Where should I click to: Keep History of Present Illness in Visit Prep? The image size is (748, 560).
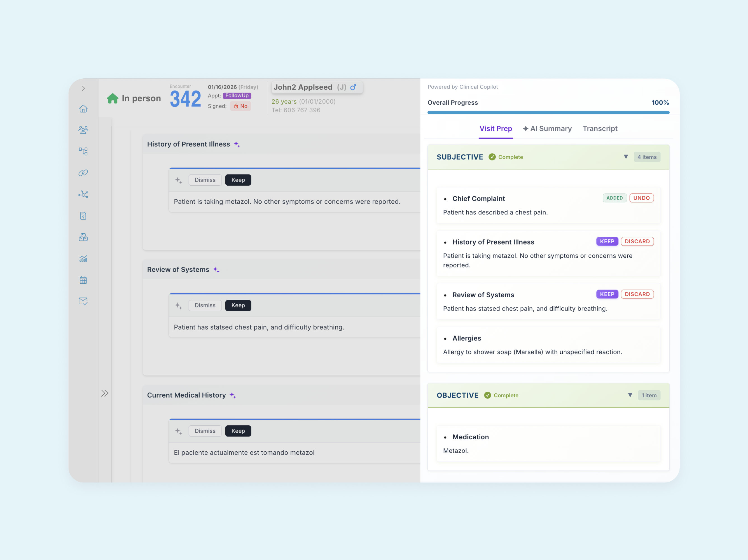(x=607, y=241)
